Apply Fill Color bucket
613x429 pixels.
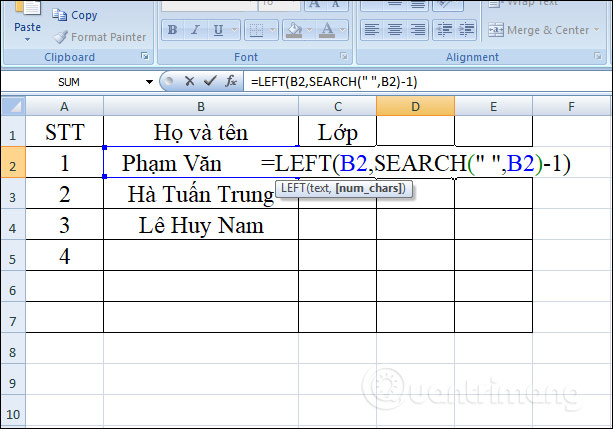(x=294, y=30)
